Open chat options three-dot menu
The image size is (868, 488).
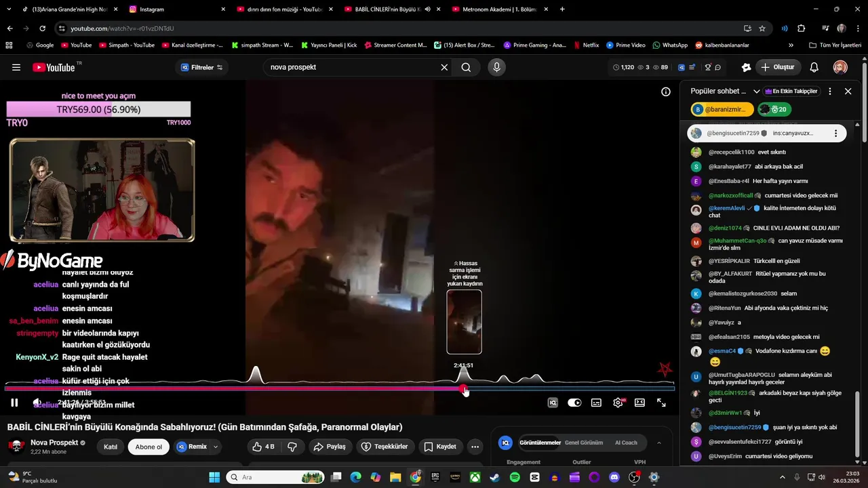(829, 91)
